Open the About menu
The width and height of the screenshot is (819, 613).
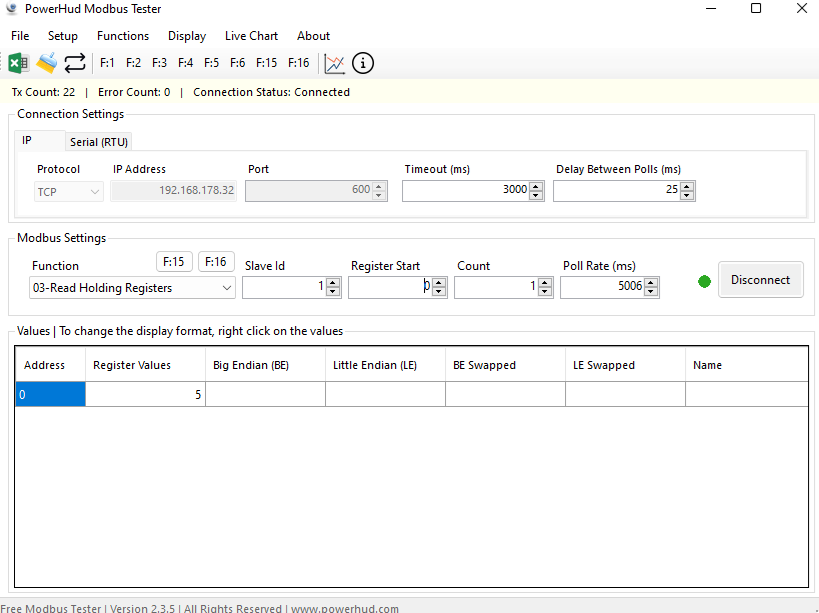pyautogui.click(x=313, y=36)
